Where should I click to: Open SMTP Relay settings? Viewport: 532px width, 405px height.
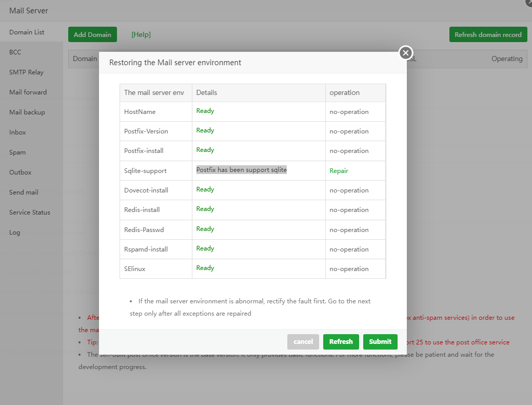(26, 72)
